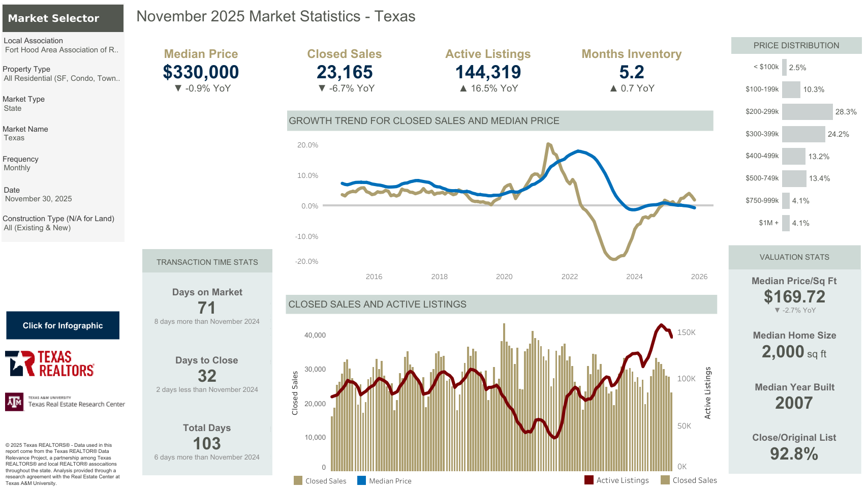
Task: Select the $200-299k price distribution bar
Action: tap(807, 112)
